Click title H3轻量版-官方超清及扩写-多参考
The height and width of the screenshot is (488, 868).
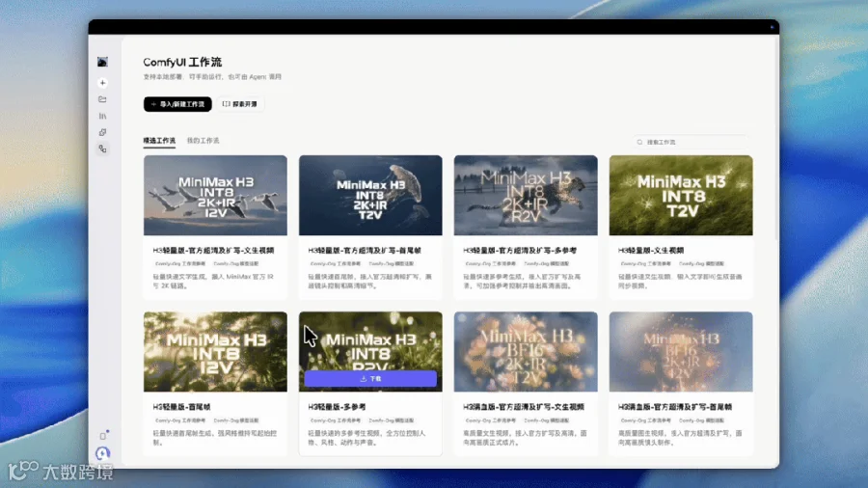[520, 251]
